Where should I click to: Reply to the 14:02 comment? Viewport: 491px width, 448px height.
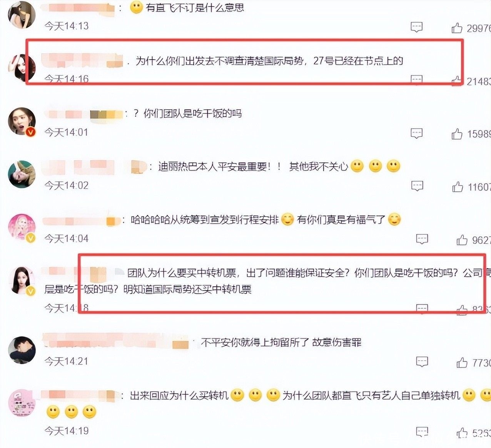[x=417, y=186]
